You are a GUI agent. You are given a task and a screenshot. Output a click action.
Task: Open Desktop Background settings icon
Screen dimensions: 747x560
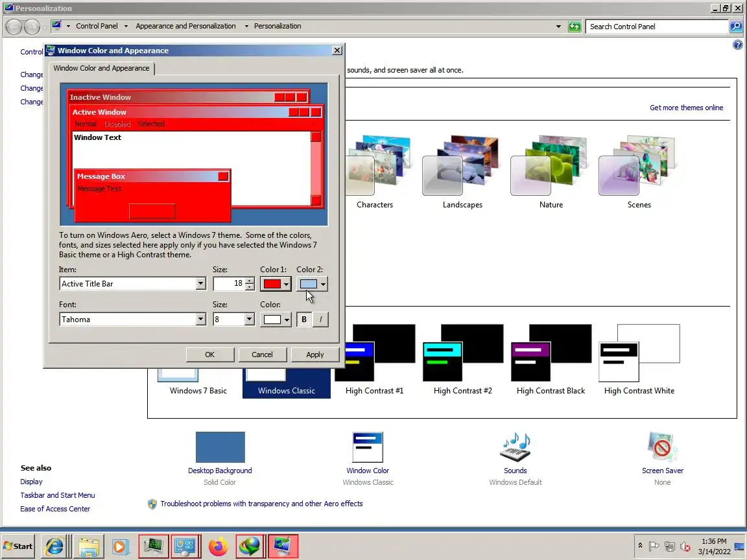click(220, 447)
